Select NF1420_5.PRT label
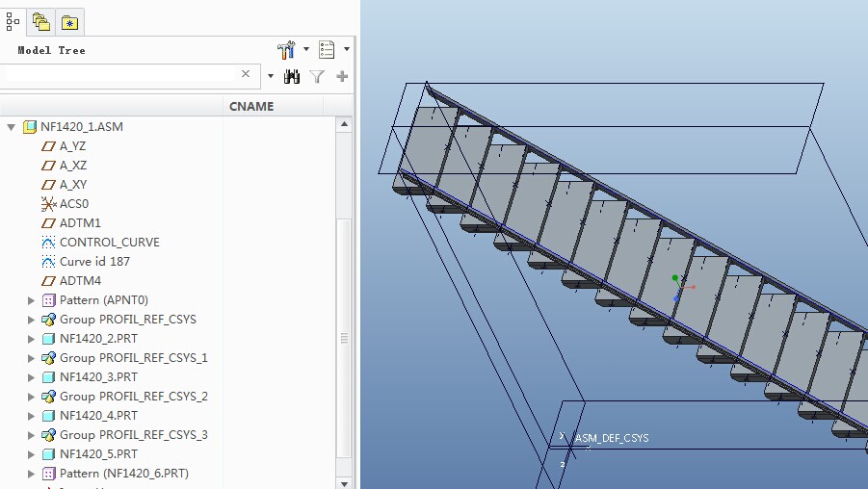This screenshot has width=868, height=489. click(x=98, y=454)
